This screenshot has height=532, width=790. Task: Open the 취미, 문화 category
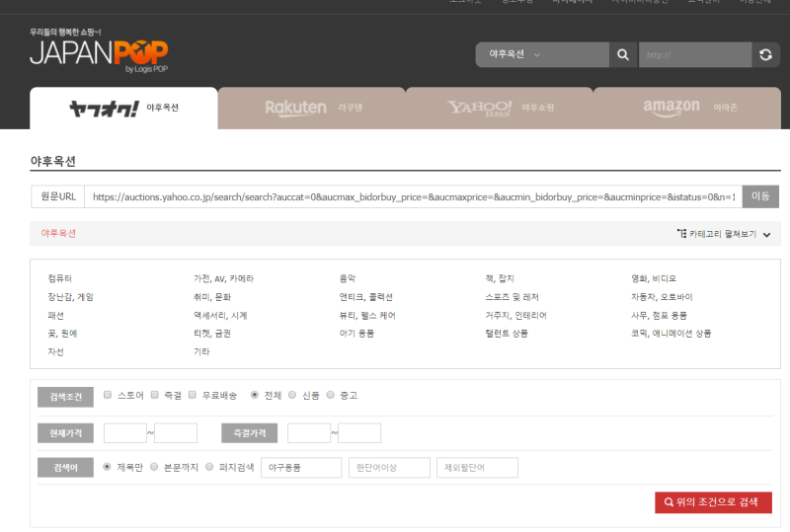pyautogui.click(x=212, y=297)
